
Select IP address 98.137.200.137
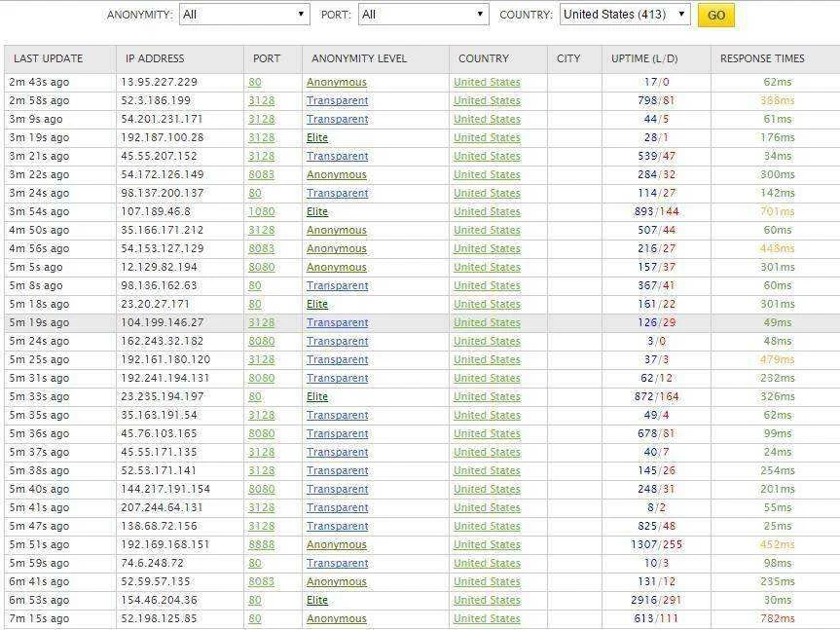pos(163,193)
